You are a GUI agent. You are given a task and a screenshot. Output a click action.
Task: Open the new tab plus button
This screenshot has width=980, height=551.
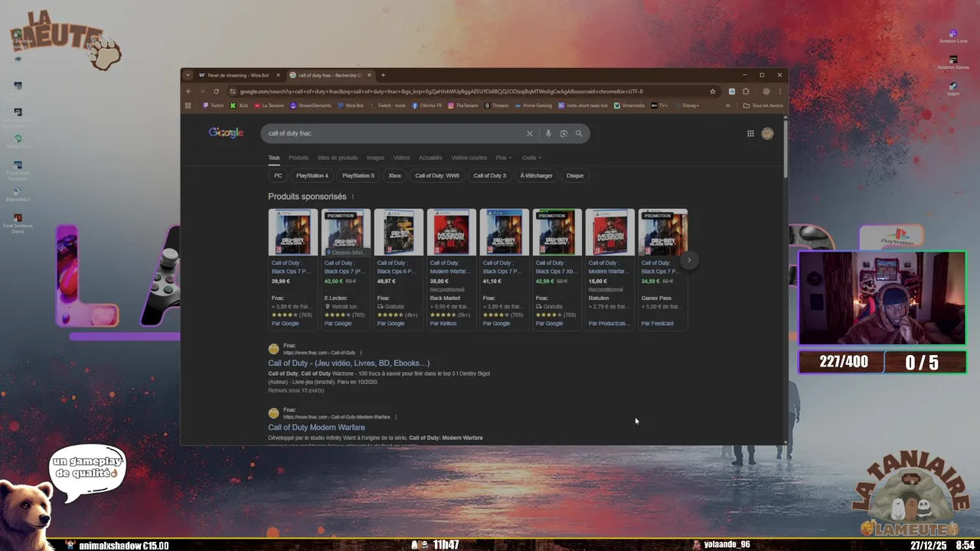pyautogui.click(x=383, y=75)
